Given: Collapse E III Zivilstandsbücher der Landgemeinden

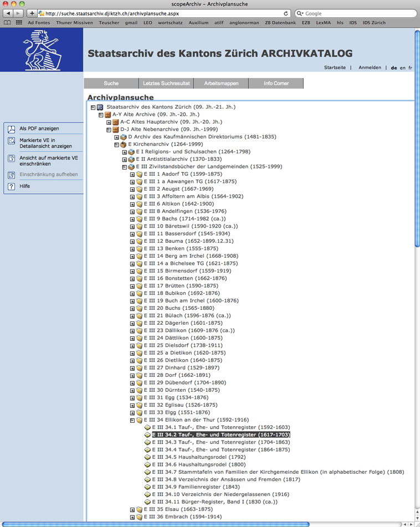Looking at the screenshot, I should pyautogui.click(x=124, y=167).
